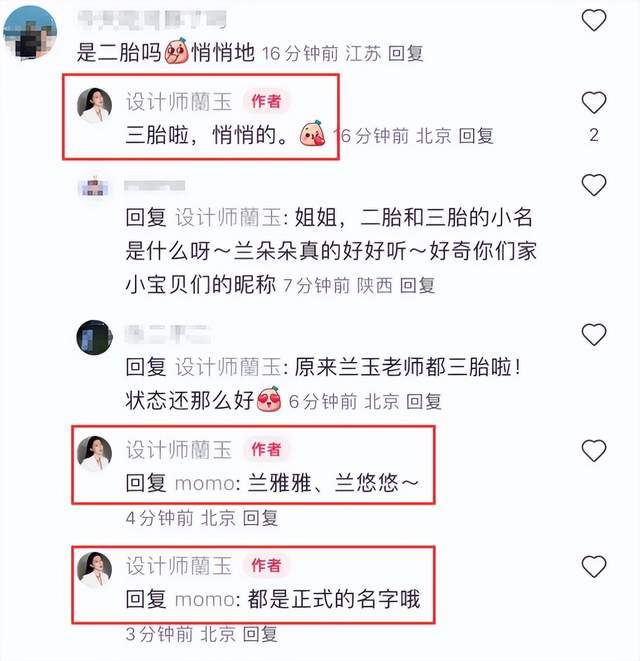
Task: Open momo mention in 兰雅雅 reply
Action: click(x=204, y=483)
